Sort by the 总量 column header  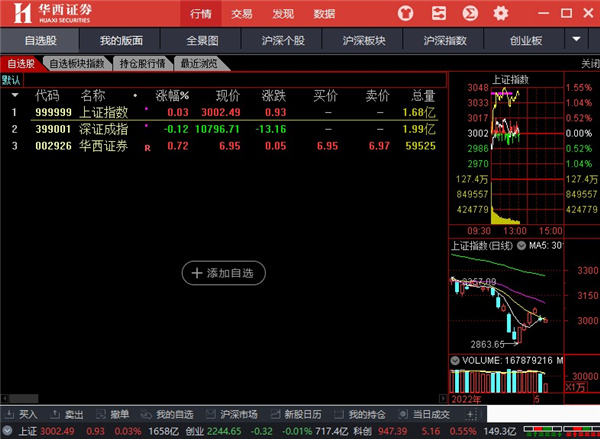[x=423, y=95]
